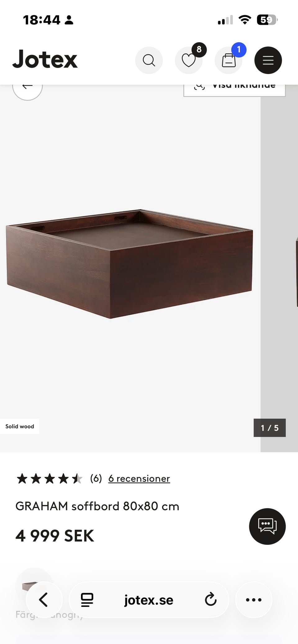
Task: Tap the Solid wood badge
Action: click(20, 426)
